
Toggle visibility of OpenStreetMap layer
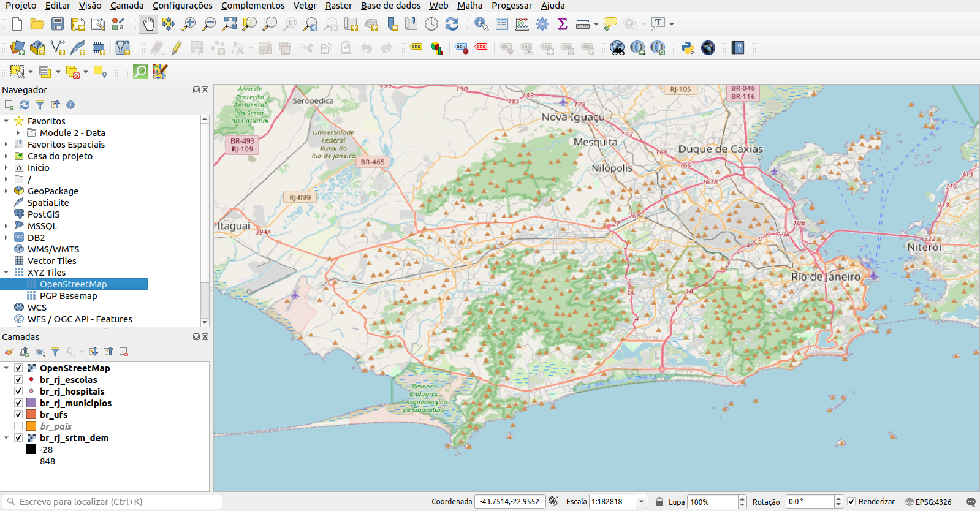(x=18, y=368)
